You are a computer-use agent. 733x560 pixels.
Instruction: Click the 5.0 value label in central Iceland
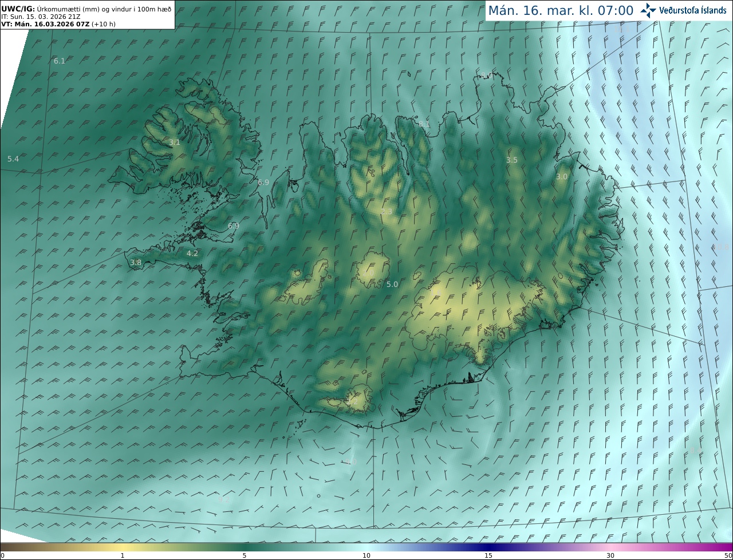(392, 284)
